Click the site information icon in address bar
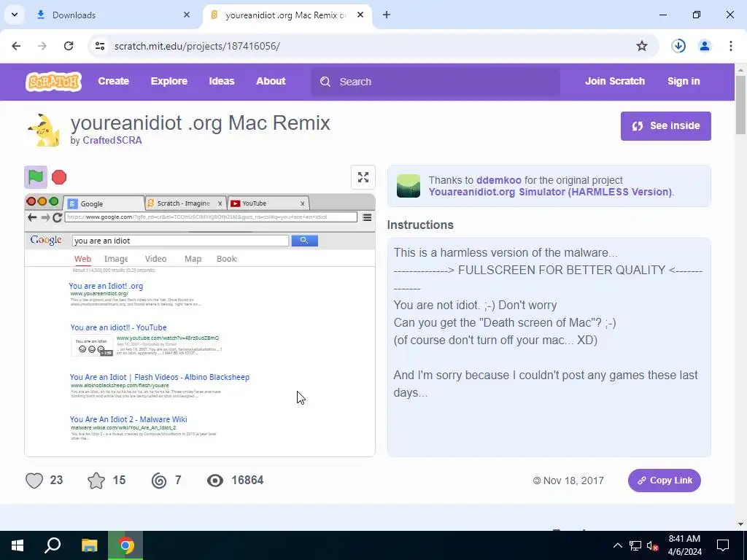 [100, 46]
